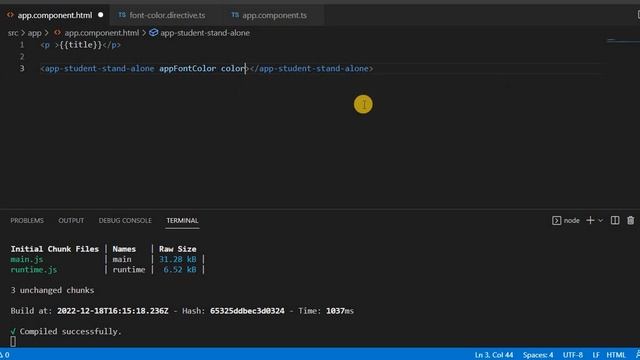Change file encoding via UTF-8 status item
This screenshot has height=360, width=640.
[573, 355]
